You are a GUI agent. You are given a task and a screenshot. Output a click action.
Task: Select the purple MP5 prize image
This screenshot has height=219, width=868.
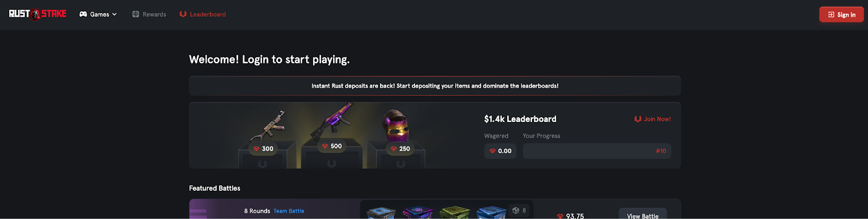[331, 121]
